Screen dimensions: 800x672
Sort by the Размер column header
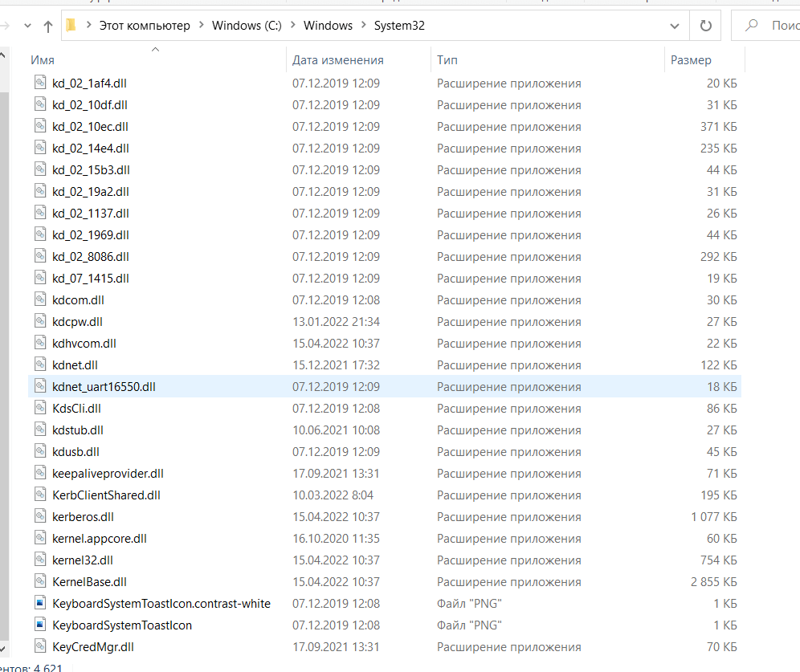[691, 60]
